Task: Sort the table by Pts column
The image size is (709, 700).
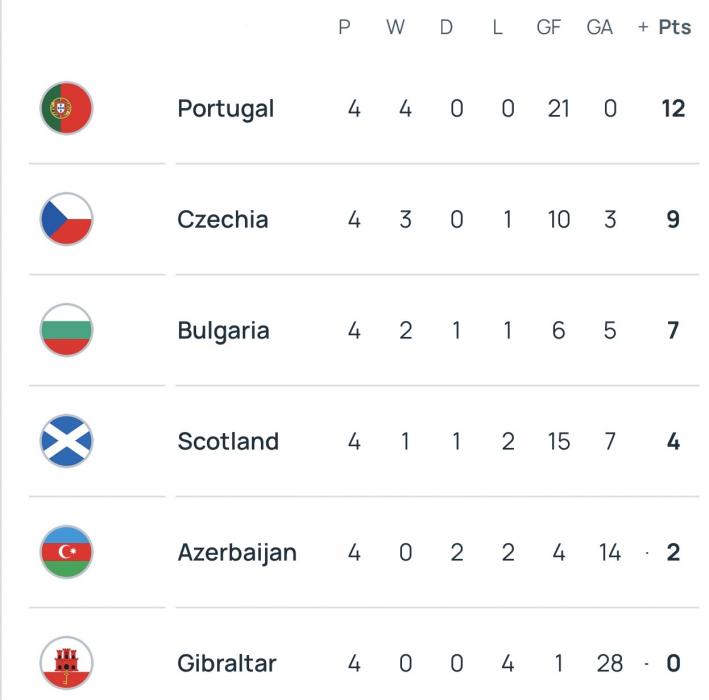Action: (674, 28)
